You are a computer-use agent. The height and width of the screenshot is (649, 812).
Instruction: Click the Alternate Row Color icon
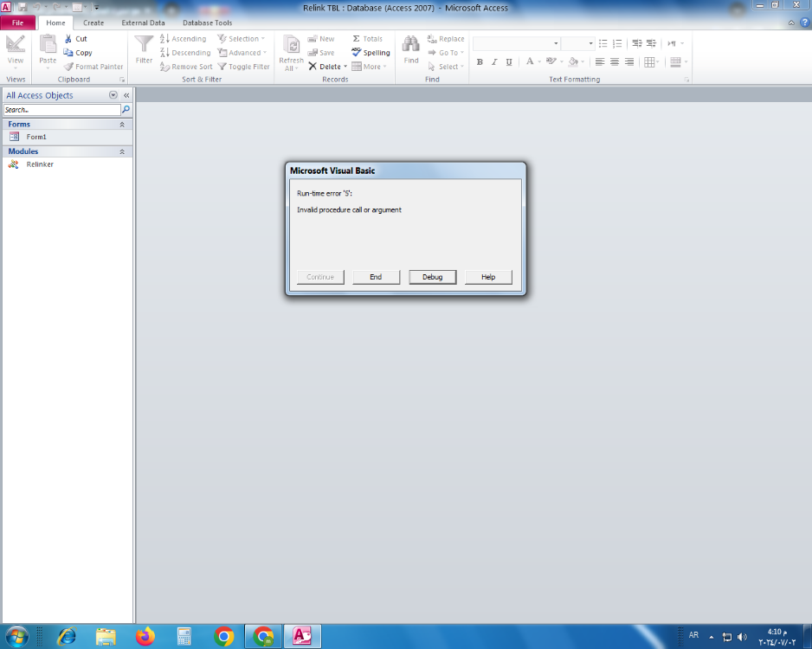pos(675,62)
